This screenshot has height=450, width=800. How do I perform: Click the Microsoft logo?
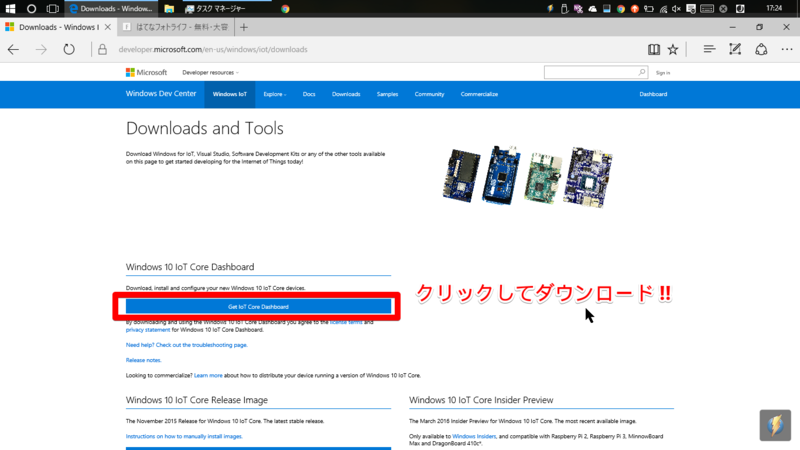[146, 72]
